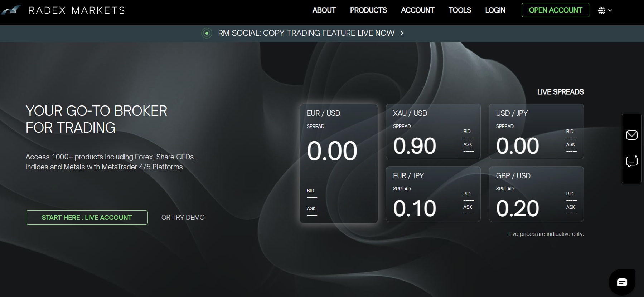The width and height of the screenshot is (644, 297).
Task: Select the XAU / USD spread card
Action: pyautogui.click(x=433, y=132)
